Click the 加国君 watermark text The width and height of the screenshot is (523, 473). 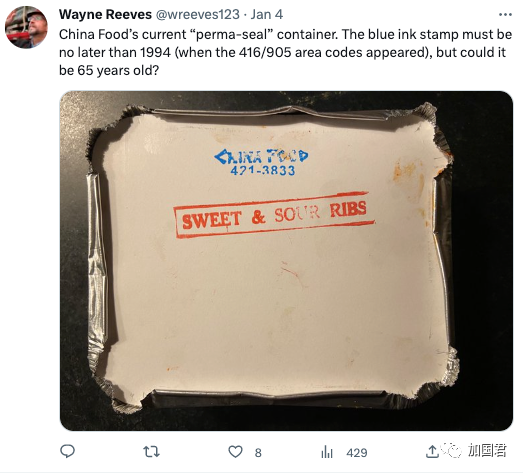pos(487,451)
